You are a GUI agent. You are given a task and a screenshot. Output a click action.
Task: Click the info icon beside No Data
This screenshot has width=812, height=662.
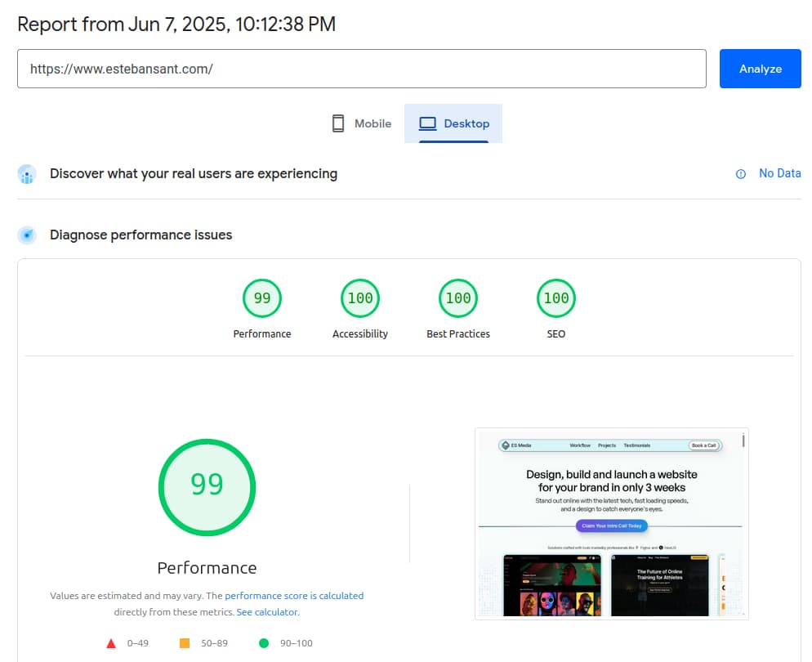740,173
